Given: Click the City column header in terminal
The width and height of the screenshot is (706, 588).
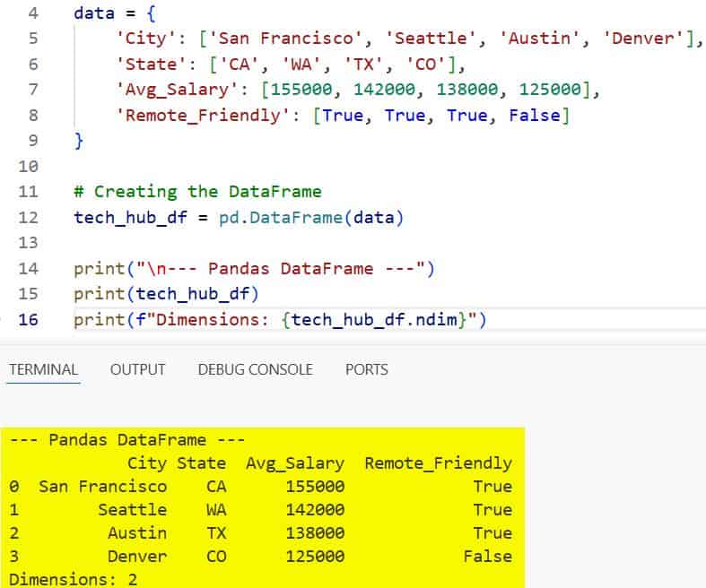Looking at the screenshot, I should coord(147,463).
